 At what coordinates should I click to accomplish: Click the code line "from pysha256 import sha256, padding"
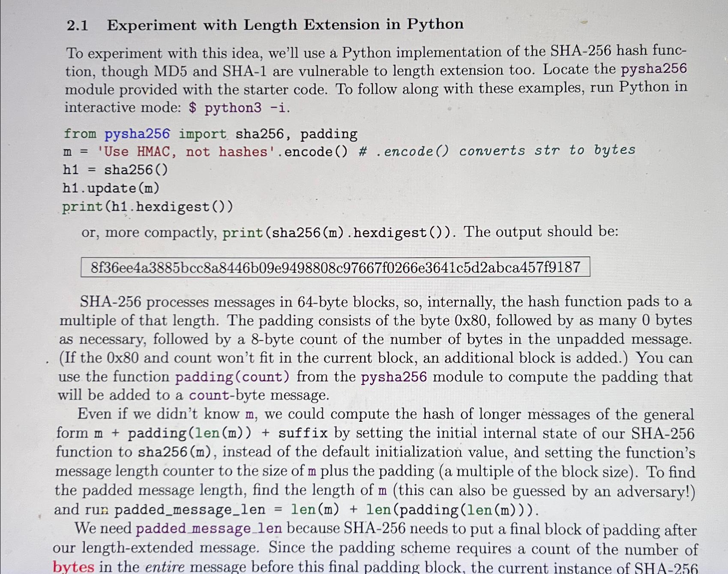[x=210, y=134]
